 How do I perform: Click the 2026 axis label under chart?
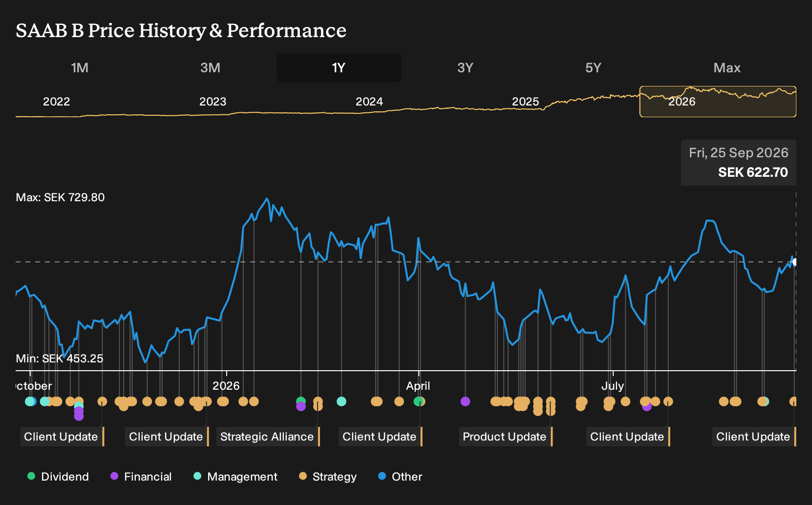226,386
